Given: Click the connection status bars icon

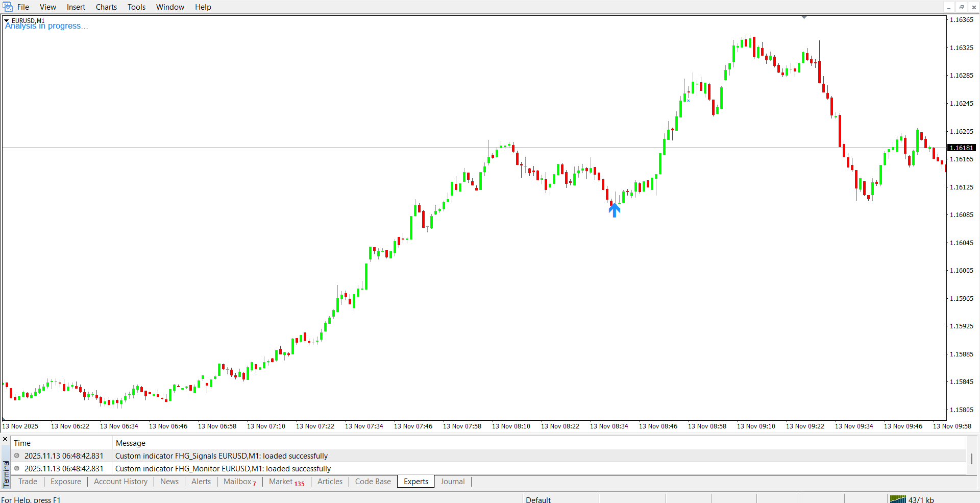Looking at the screenshot, I should tap(897, 499).
